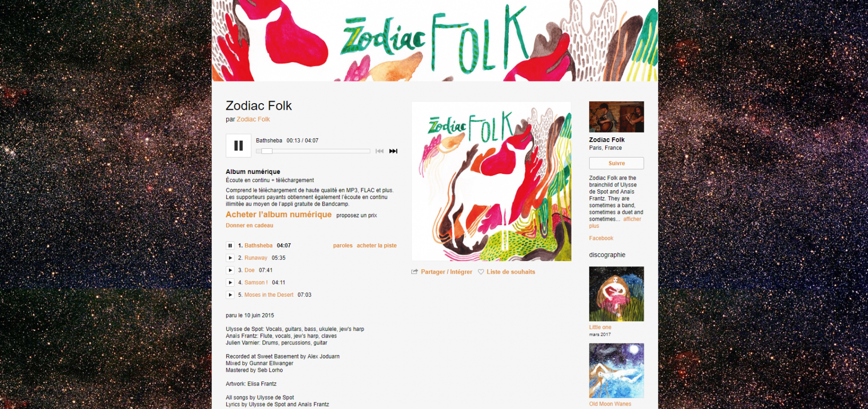
Task: Skip to next track in player
Action: (x=393, y=151)
